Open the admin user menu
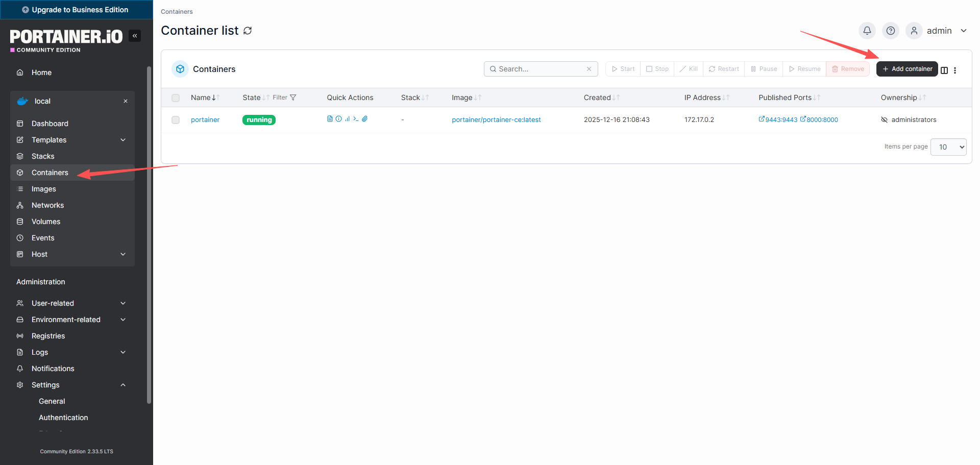The image size is (980, 465). tap(938, 31)
